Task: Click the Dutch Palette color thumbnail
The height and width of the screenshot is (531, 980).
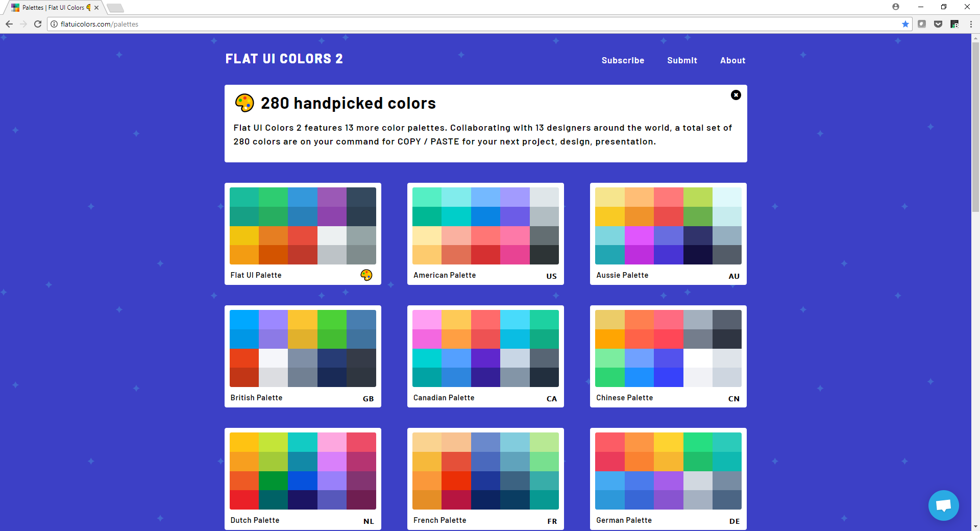Action: click(303, 471)
